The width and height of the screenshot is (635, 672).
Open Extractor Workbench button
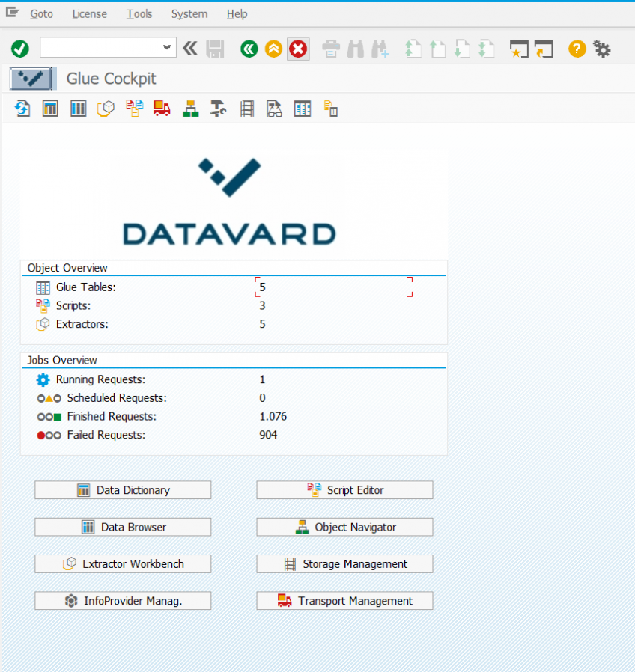[x=123, y=563]
